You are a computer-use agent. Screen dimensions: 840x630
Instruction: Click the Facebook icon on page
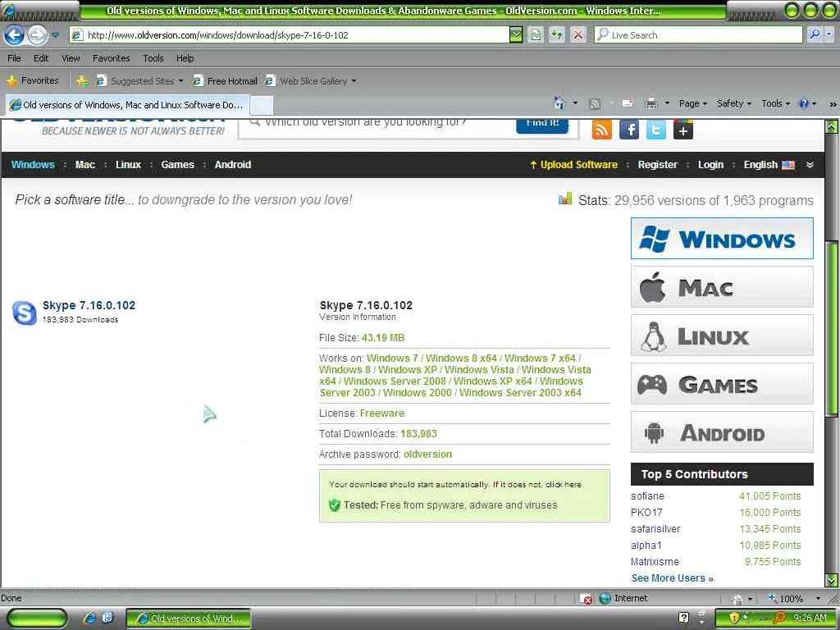point(629,130)
